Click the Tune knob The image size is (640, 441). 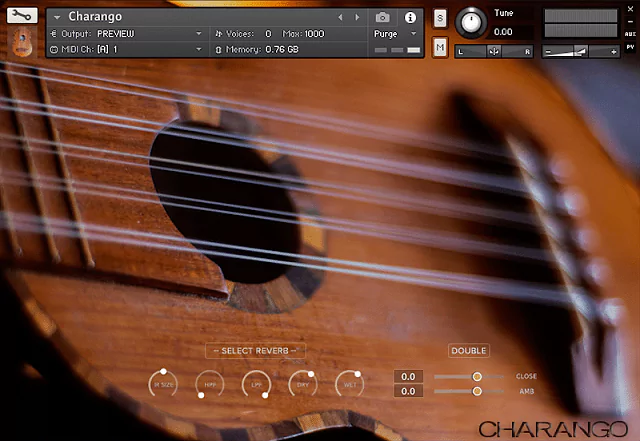(x=471, y=22)
